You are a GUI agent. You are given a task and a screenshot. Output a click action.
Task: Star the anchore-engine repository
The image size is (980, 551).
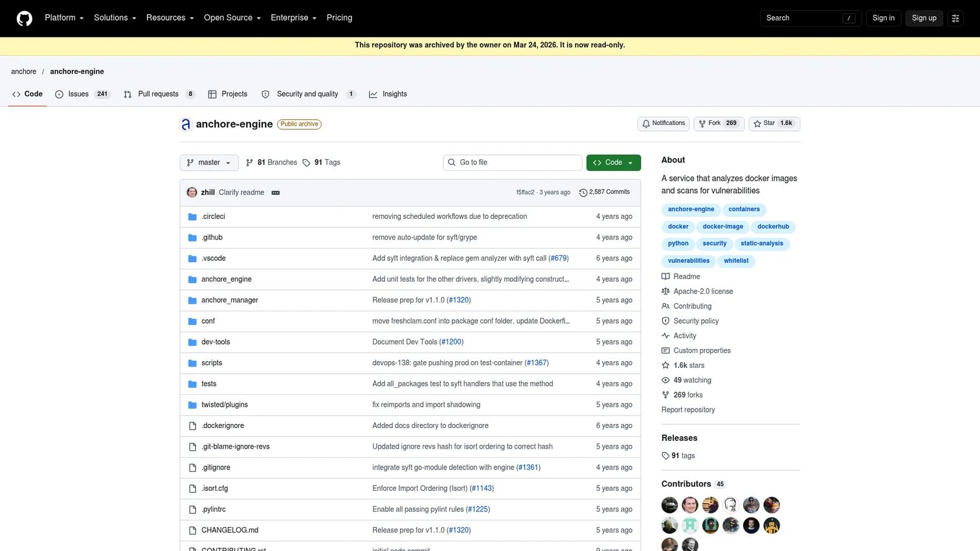click(774, 124)
